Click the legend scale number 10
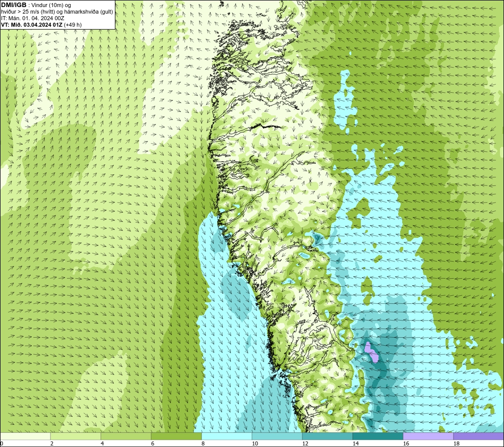Image resolution: width=504 pixels, height=447 pixels. pos(255,444)
